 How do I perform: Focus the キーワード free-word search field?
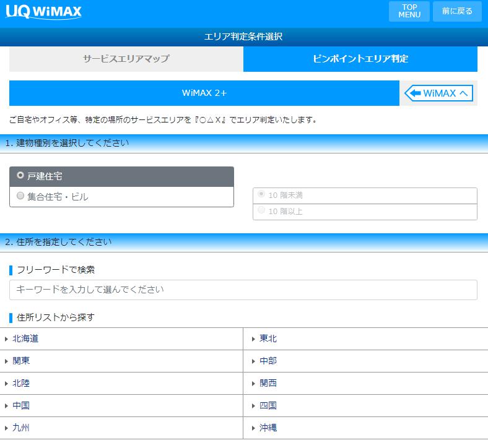(243, 290)
